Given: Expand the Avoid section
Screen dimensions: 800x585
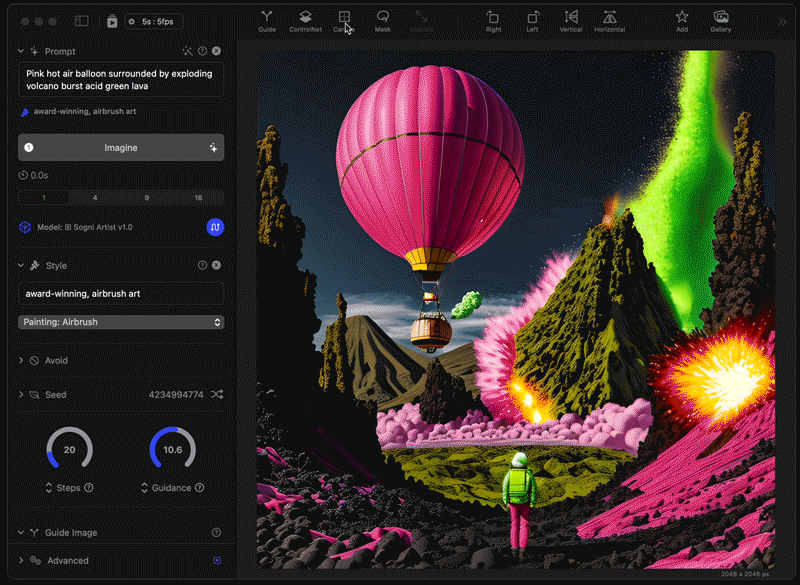Looking at the screenshot, I should tap(22, 360).
